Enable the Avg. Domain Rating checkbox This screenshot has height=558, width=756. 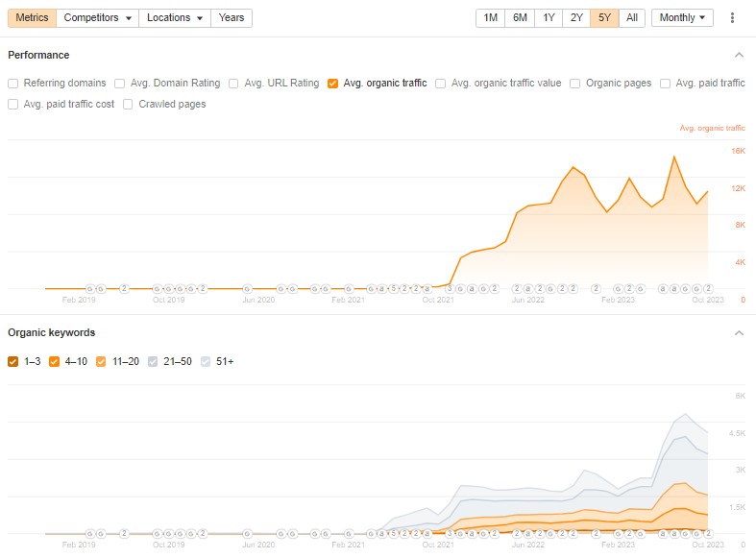point(119,84)
